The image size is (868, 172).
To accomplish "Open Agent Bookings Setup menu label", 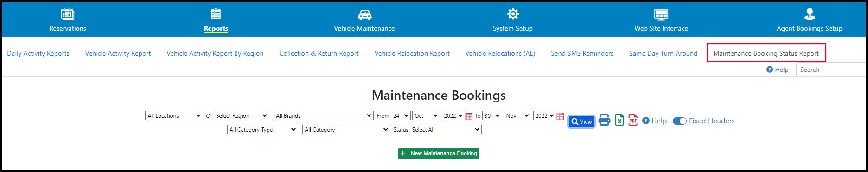I will [810, 29].
